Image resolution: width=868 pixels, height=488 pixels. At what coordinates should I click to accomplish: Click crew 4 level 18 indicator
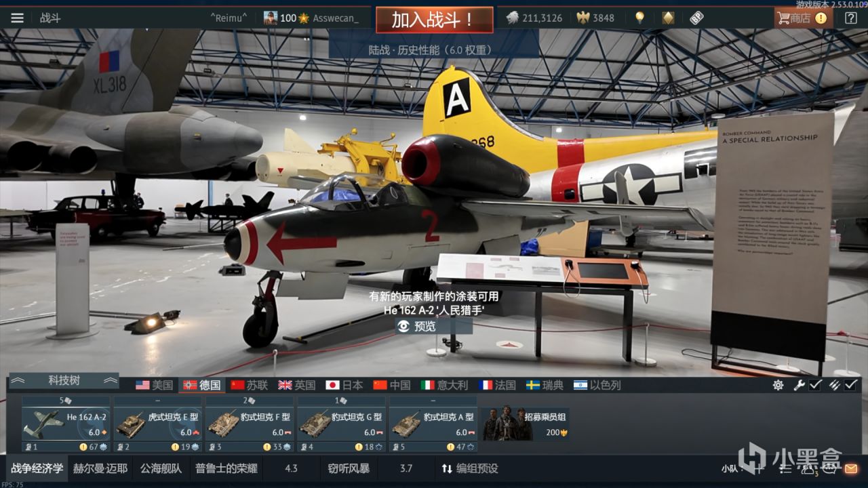coord(369,447)
